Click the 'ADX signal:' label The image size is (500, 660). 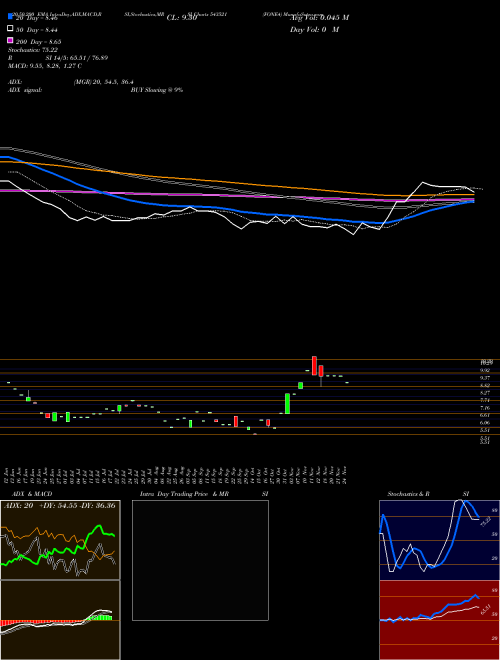click(x=25, y=90)
